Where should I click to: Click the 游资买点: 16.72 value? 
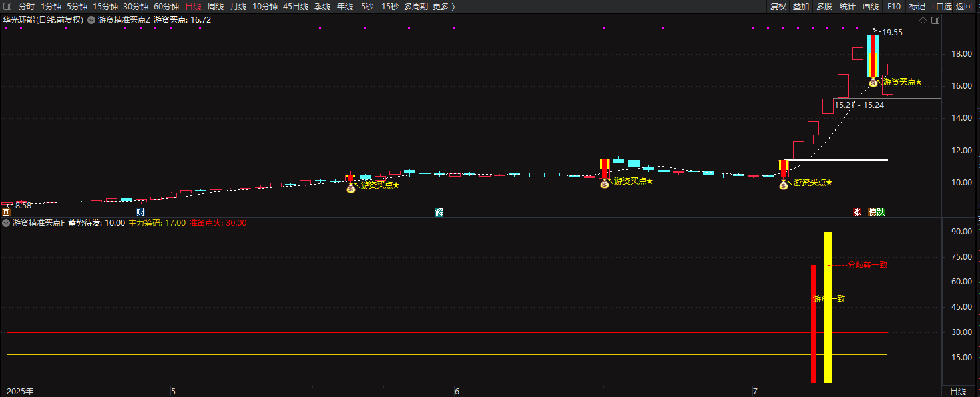point(182,20)
